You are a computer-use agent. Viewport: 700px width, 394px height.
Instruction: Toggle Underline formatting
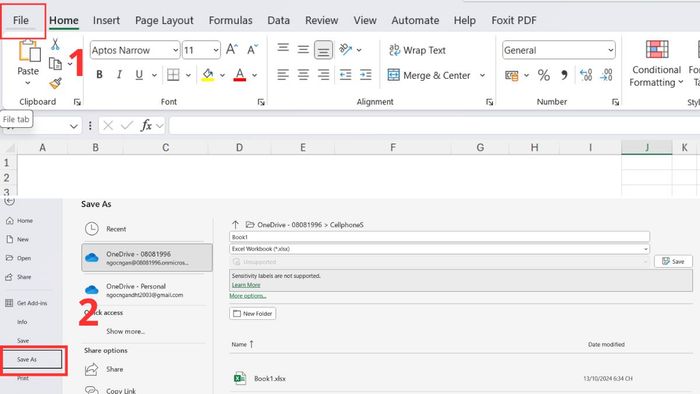click(x=139, y=75)
